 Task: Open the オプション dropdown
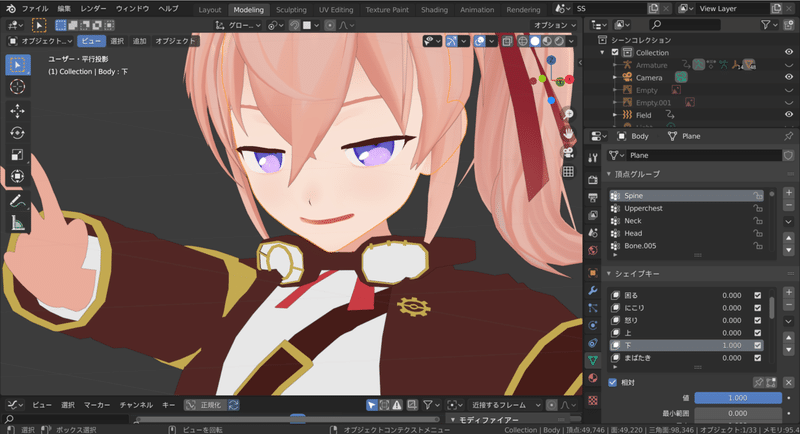555,25
